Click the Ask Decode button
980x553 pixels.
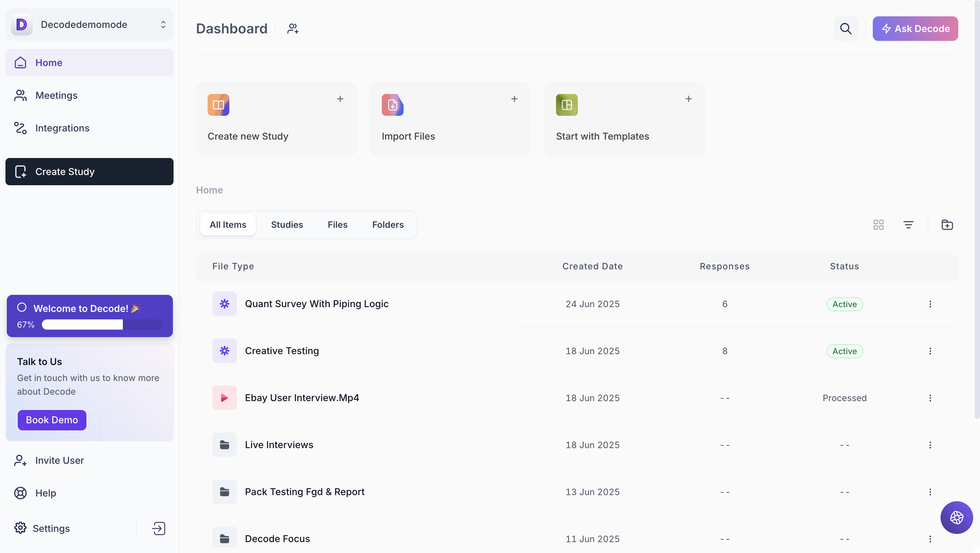(915, 29)
